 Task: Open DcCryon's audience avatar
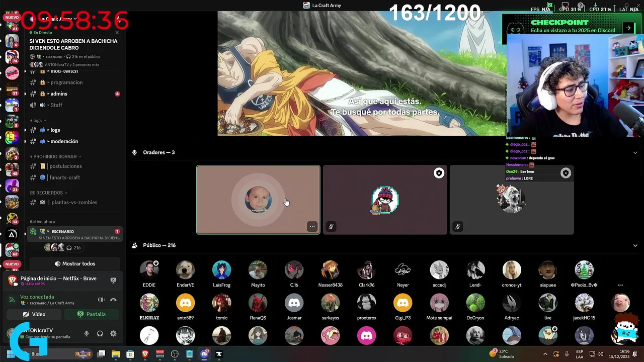coord(475,303)
